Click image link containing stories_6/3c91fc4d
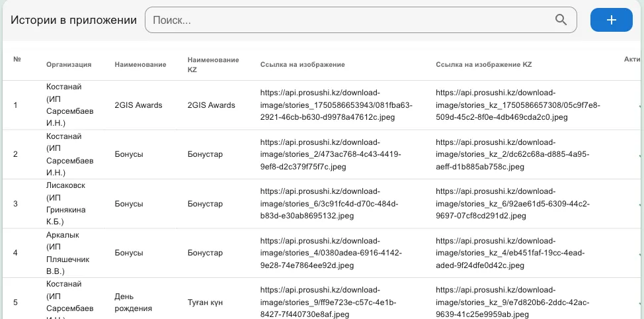 click(329, 204)
